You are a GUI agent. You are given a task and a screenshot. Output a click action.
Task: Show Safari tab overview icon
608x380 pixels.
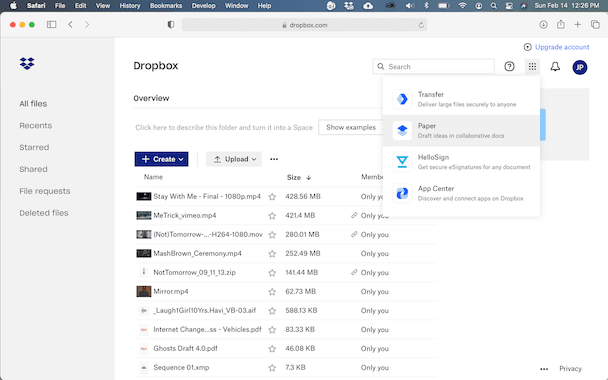click(595, 24)
